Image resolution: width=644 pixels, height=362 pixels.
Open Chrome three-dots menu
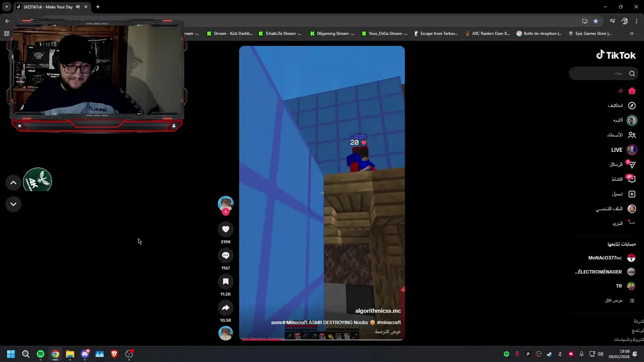[x=636, y=21]
